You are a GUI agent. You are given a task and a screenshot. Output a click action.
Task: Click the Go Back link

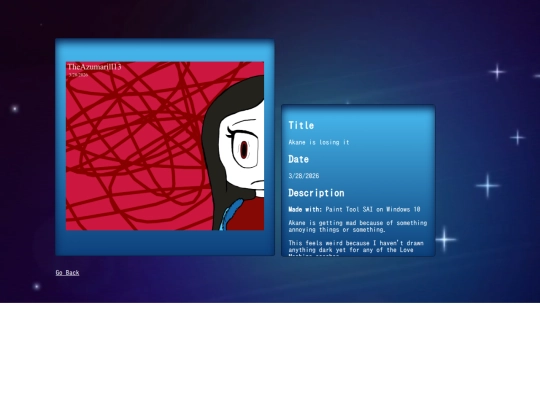pyautogui.click(x=68, y=273)
